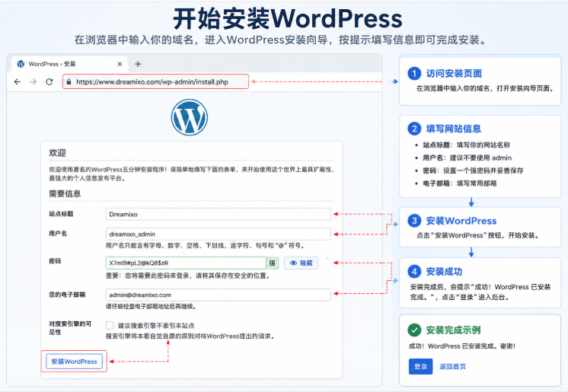Click the 站点标题 input field
This screenshot has width=568, height=392.
tap(218, 214)
